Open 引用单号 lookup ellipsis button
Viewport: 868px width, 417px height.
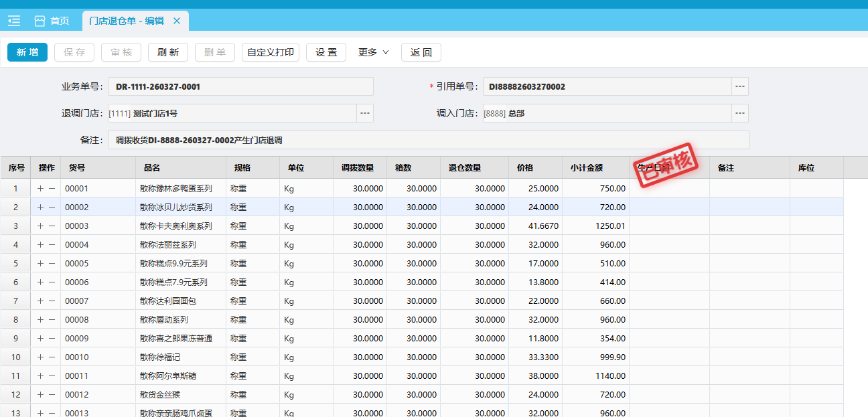[x=739, y=86]
